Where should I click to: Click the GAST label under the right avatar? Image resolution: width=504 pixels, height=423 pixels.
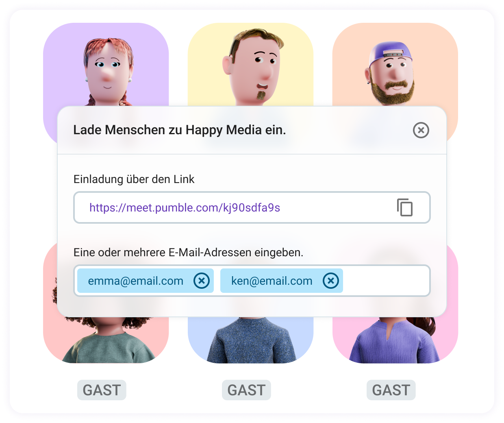(391, 390)
